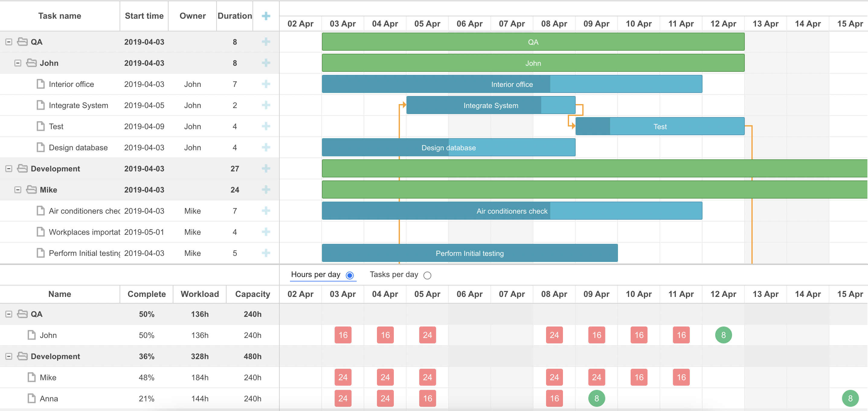This screenshot has width=868, height=411.
Task: Collapse Development group in resource panel
Action: (x=9, y=356)
